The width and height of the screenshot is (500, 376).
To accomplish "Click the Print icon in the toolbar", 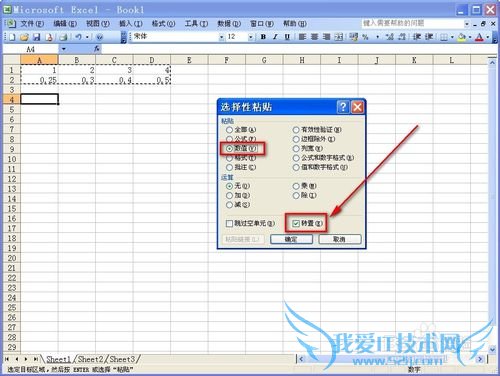I will tap(63, 37).
